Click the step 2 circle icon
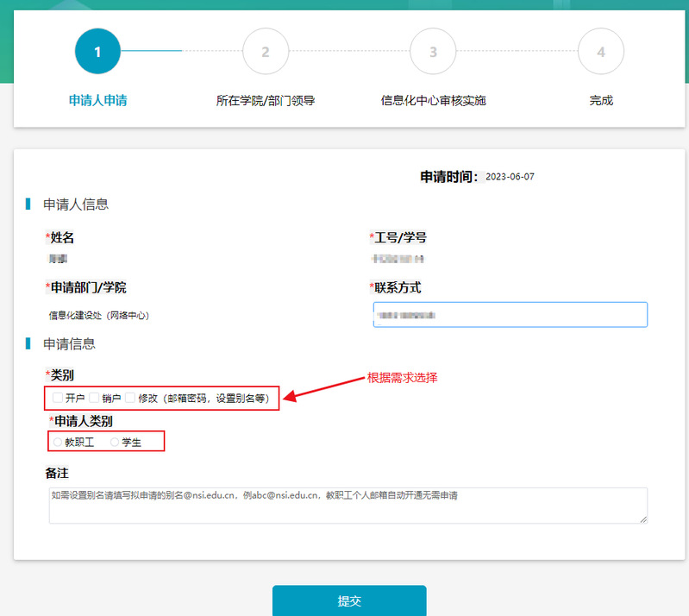Screen dimensions: 689x616 point(266,52)
